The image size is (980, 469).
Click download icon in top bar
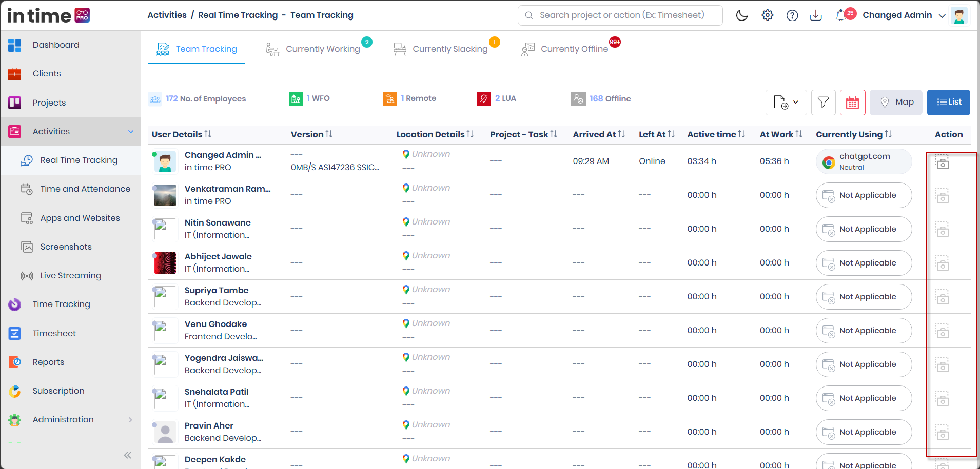816,15
